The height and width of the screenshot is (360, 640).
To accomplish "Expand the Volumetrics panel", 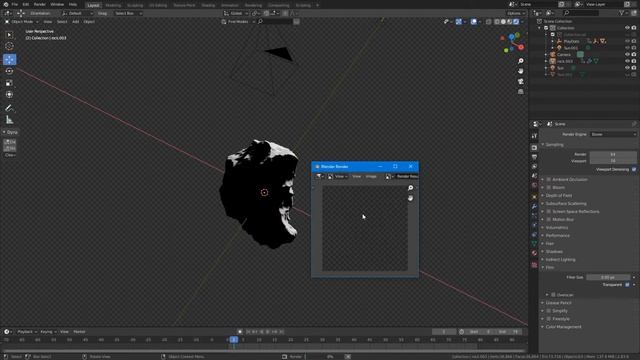I will (x=556, y=227).
